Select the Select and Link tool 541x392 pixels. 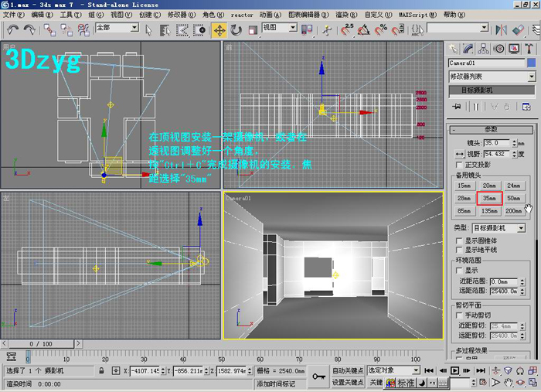point(49,30)
